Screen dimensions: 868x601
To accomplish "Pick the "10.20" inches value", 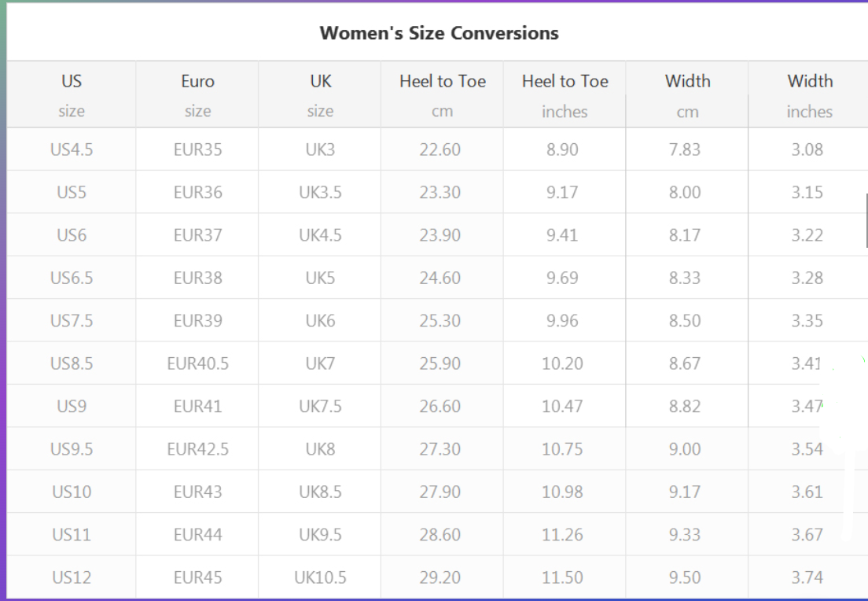I will [562, 363].
